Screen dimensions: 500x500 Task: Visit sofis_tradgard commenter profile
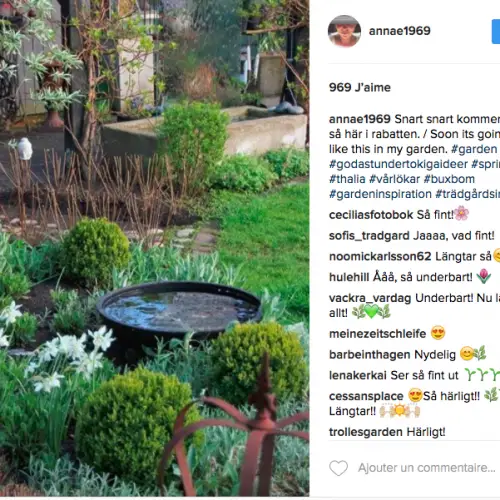pos(369,236)
